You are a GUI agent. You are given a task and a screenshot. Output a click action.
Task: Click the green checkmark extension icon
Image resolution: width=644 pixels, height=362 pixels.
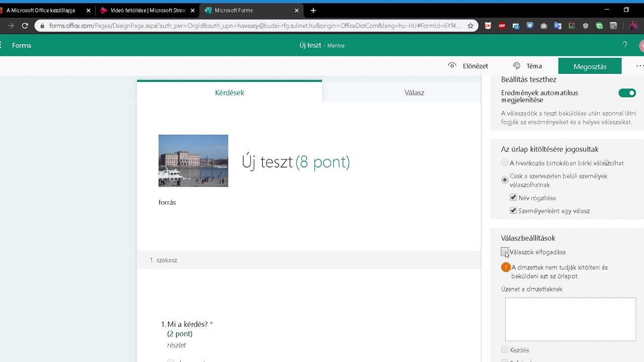tap(599, 26)
